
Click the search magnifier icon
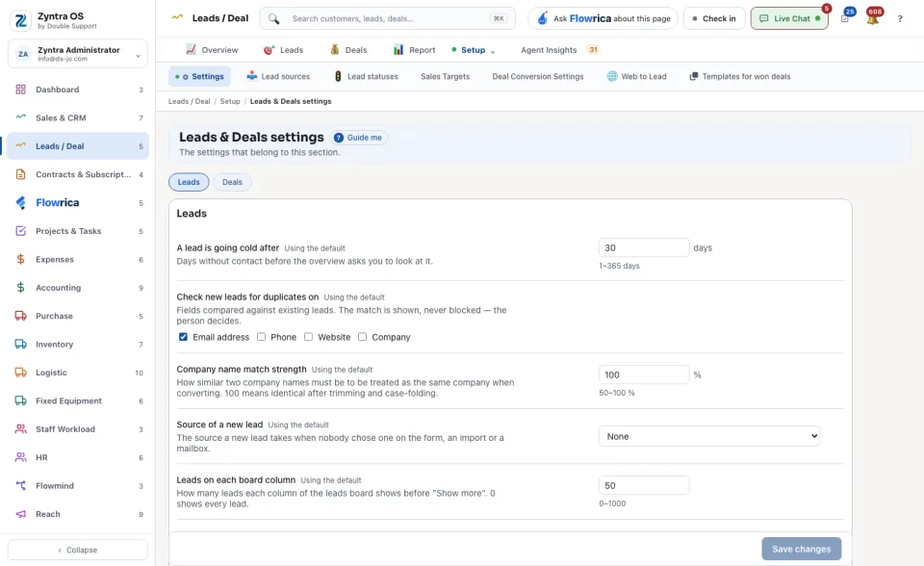[x=274, y=19]
